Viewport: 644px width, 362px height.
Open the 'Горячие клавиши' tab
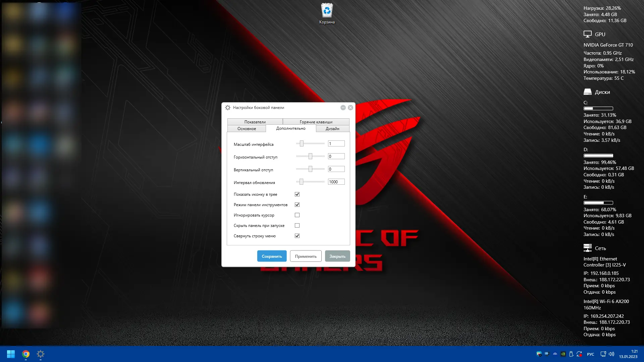coord(316,122)
